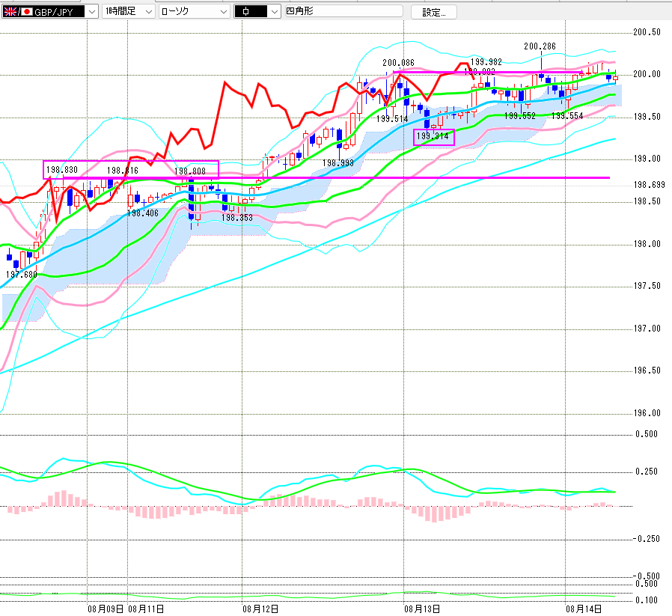Screen dimensions: 672x616
Task: Click the 08月09日 date label
Action: point(106,609)
